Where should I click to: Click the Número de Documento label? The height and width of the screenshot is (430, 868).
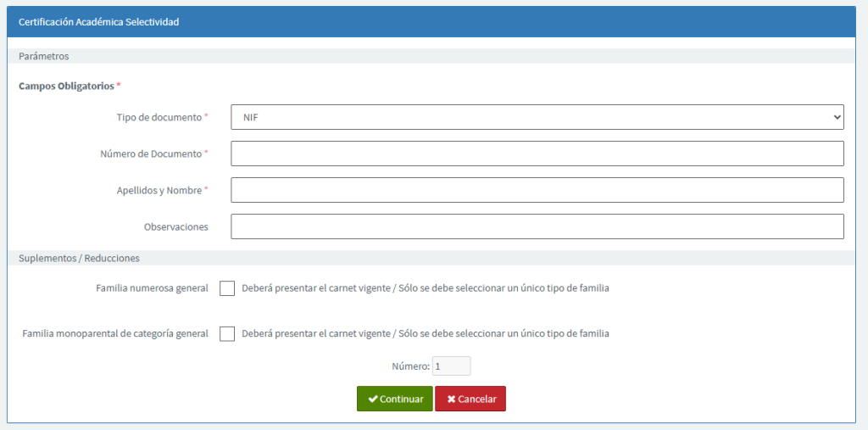(151, 154)
